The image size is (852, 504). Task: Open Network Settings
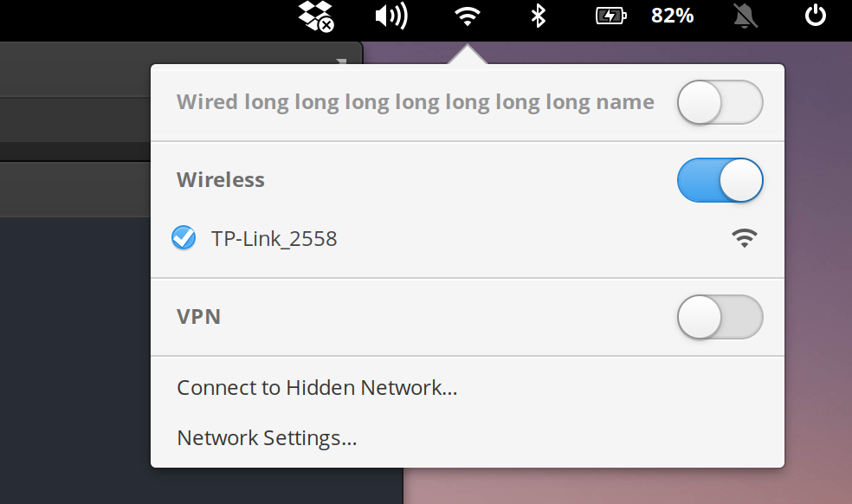point(266,437)
